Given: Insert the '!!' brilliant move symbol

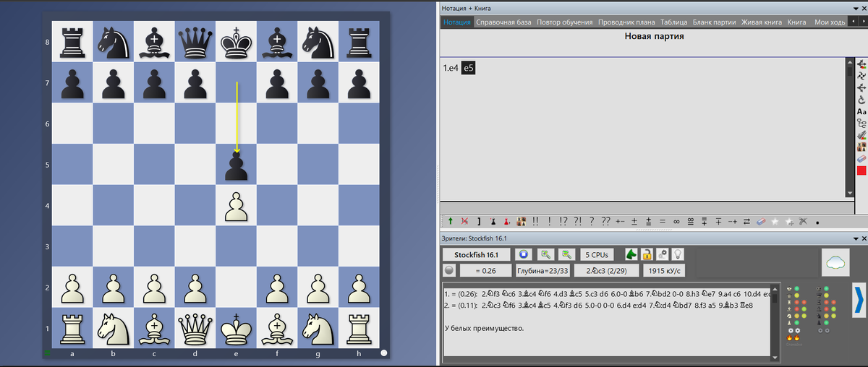Looking at the screenshot, I should pyautogui.click(x=535, y=221).
